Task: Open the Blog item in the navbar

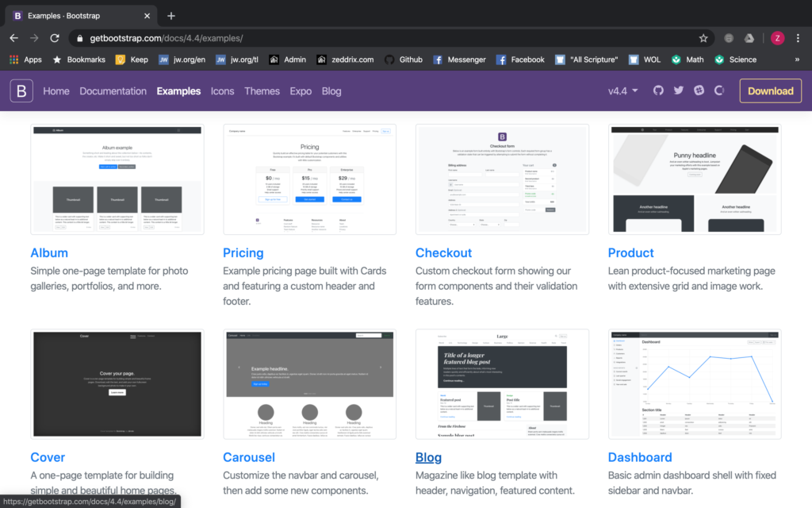Action: pyautogui.click(x=331, y=91)
